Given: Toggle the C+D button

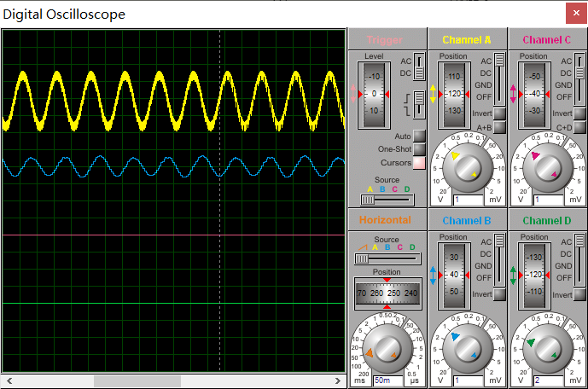Looking at the screenshot, I should (x=579, y=127).
